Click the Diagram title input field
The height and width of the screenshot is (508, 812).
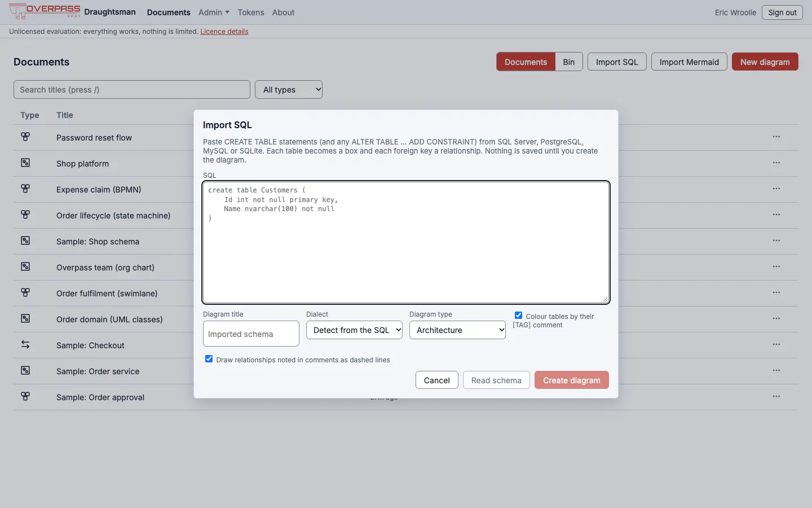tap(251, 334)
